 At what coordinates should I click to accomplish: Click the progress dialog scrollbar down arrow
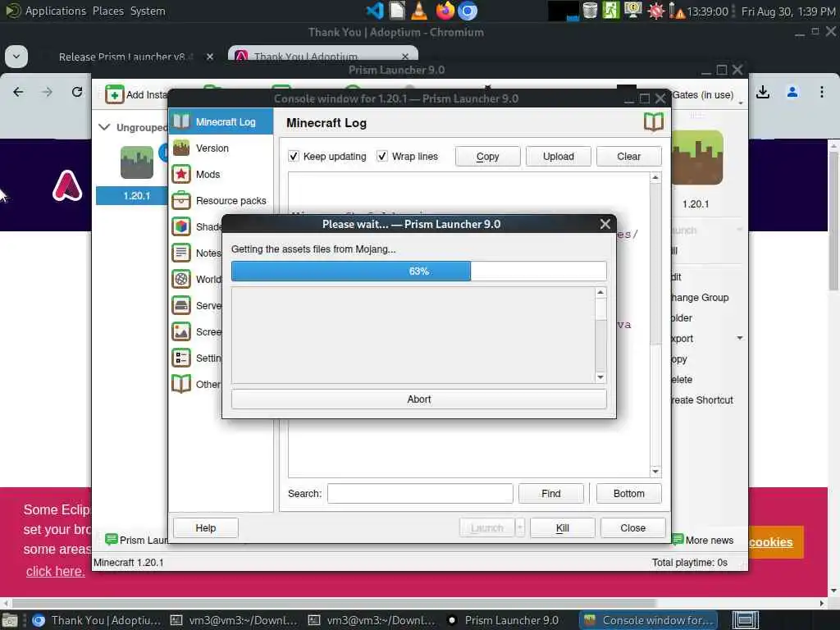click(x=600, y=377)
